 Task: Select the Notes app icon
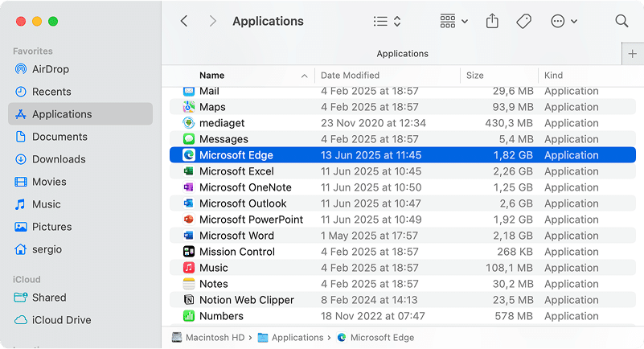[x=188, y=284]
